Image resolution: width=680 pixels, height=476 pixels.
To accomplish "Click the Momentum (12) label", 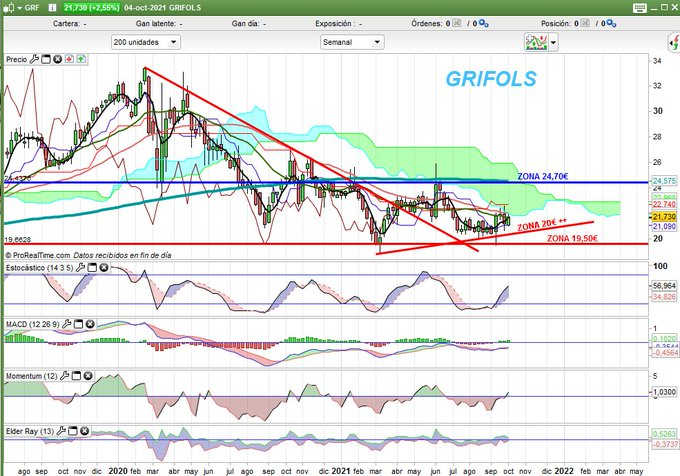I will tap(32, 376).
